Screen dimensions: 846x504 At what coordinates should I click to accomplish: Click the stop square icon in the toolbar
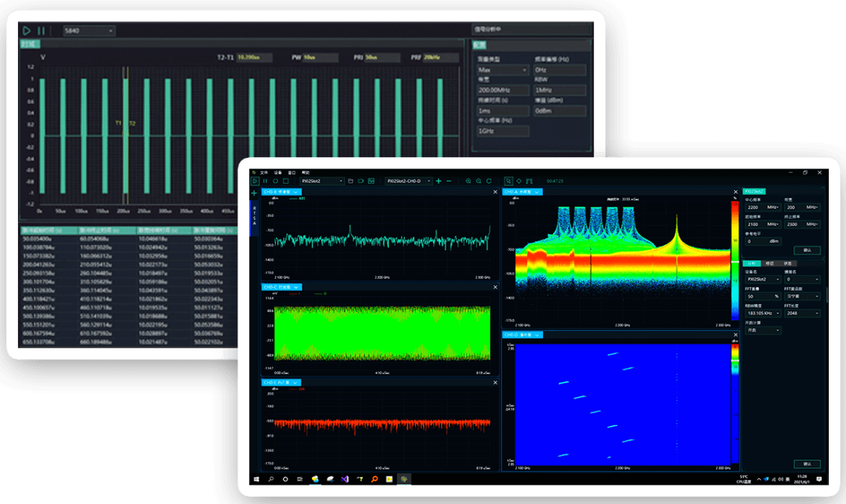[286, 181]
